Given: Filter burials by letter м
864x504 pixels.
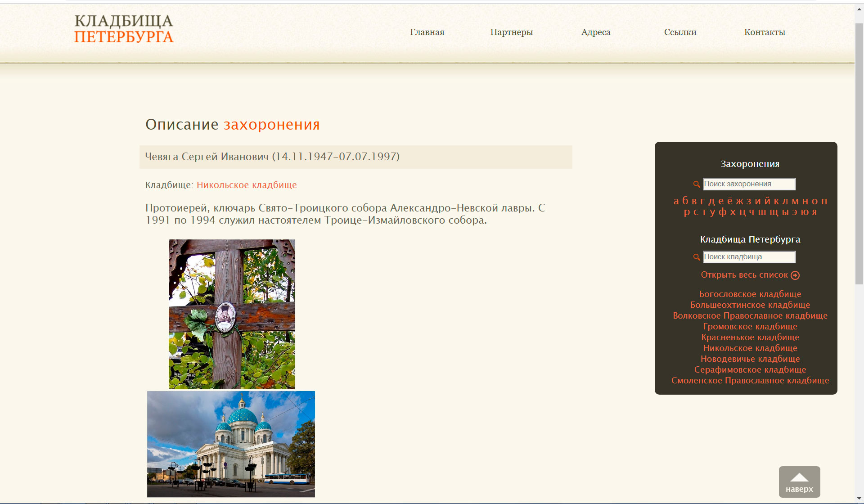Looking at the screenshot, I should [x=795, y=202].
